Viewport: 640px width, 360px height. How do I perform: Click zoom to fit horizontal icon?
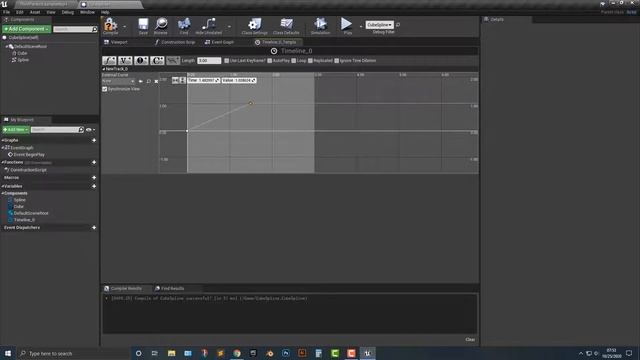(x=175, y=80)
